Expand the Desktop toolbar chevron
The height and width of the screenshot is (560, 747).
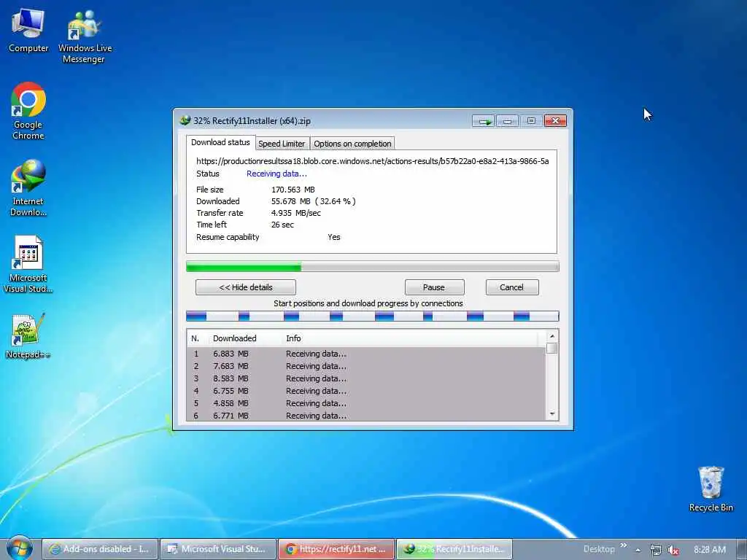[623, 545]
